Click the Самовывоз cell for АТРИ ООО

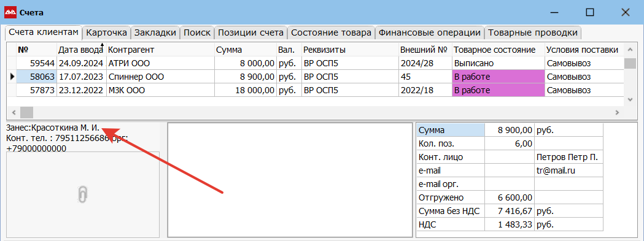[584, 63]
